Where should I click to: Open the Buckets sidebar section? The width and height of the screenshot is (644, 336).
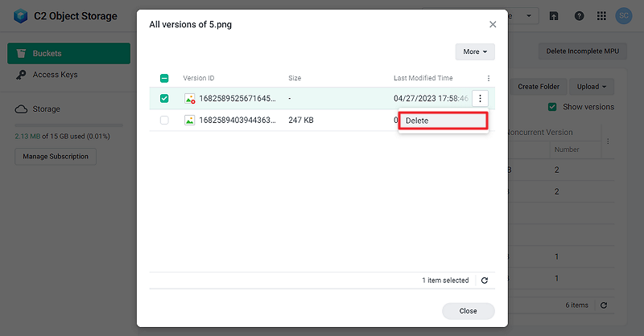(x=68, y=53)
